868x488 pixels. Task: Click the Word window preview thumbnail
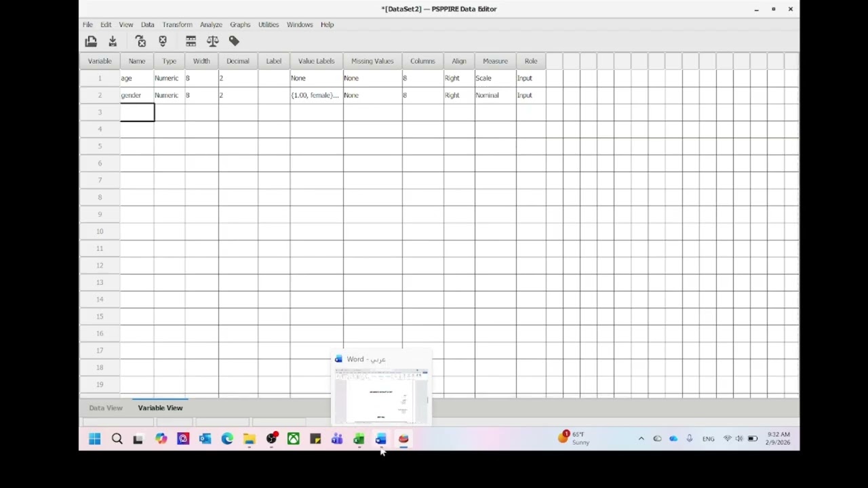point(381,397)
